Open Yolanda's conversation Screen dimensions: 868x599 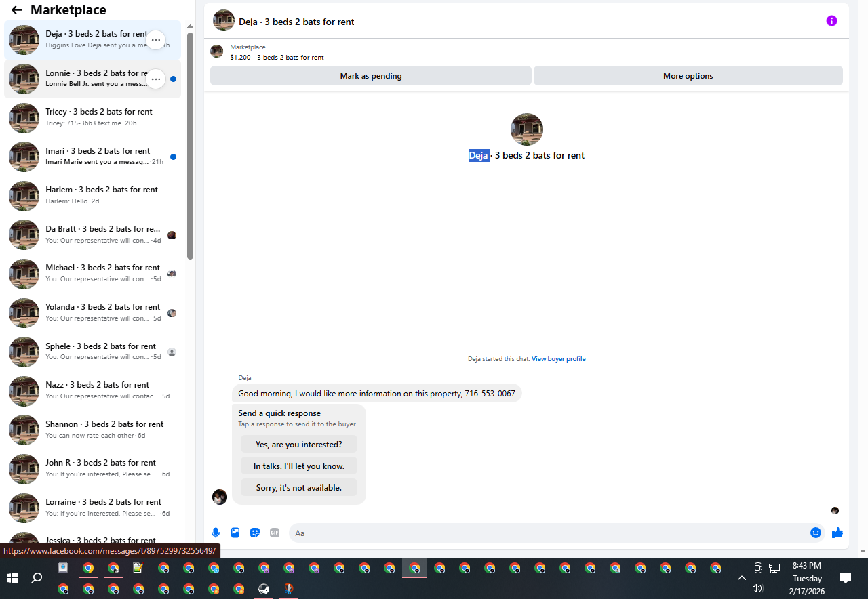92,312
